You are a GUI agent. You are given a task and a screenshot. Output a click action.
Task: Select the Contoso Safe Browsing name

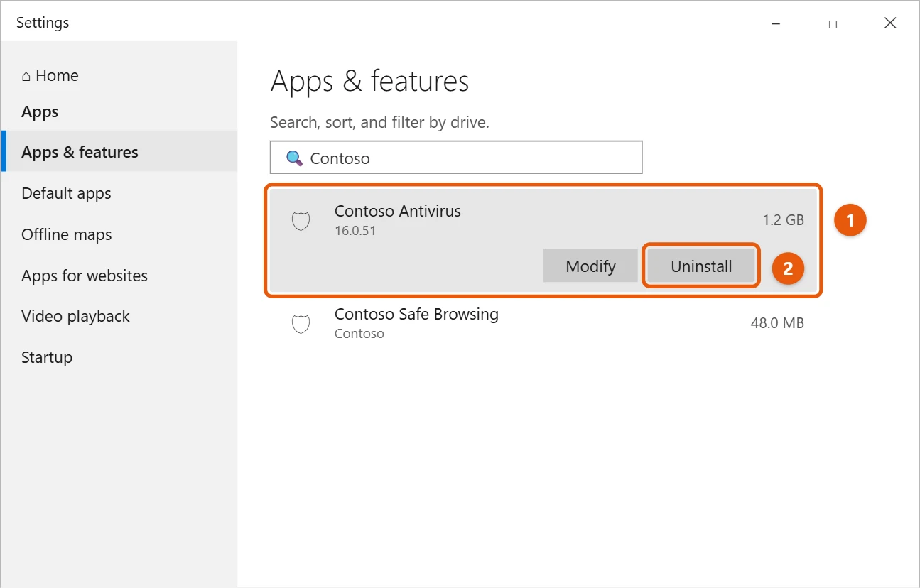coord(416,314)
